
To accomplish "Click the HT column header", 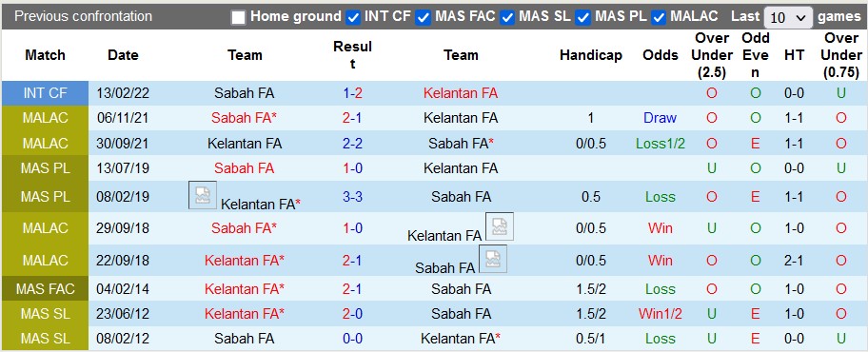I will pos(794,55).
